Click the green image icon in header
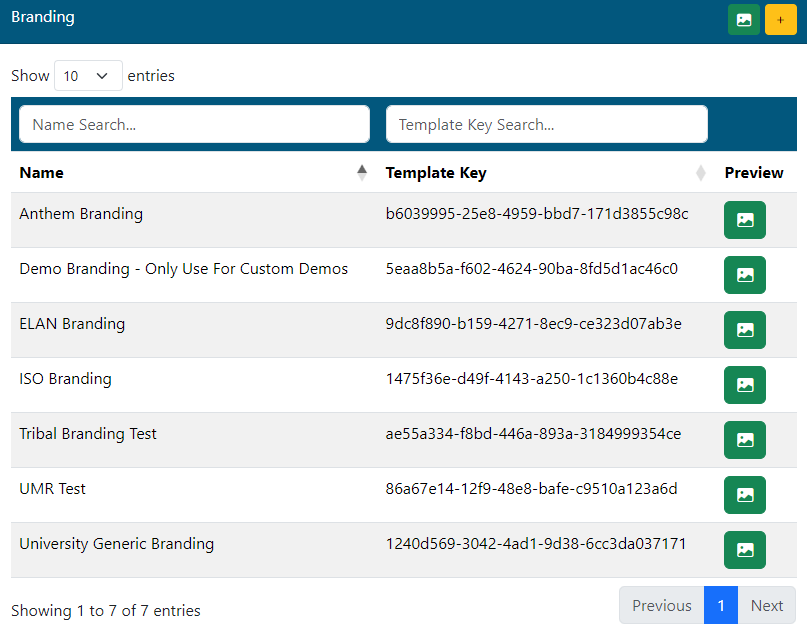This screenshot has width=807, height=636. 744,20
